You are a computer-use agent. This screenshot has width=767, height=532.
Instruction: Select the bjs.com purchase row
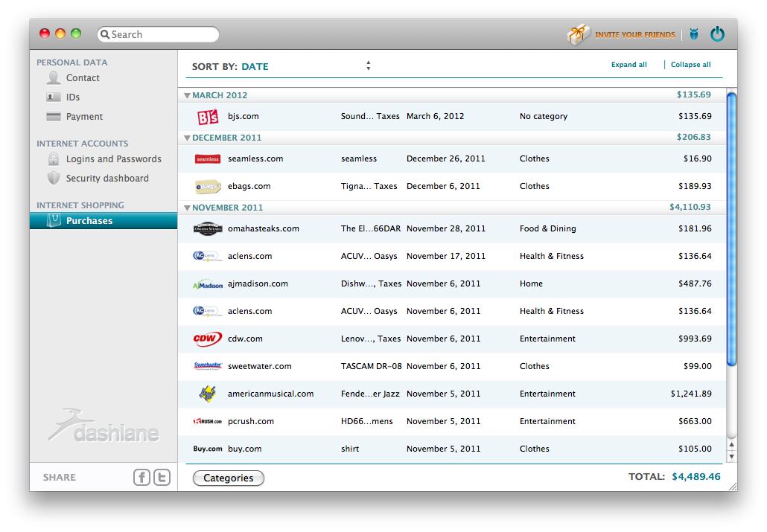coord(452,116)
